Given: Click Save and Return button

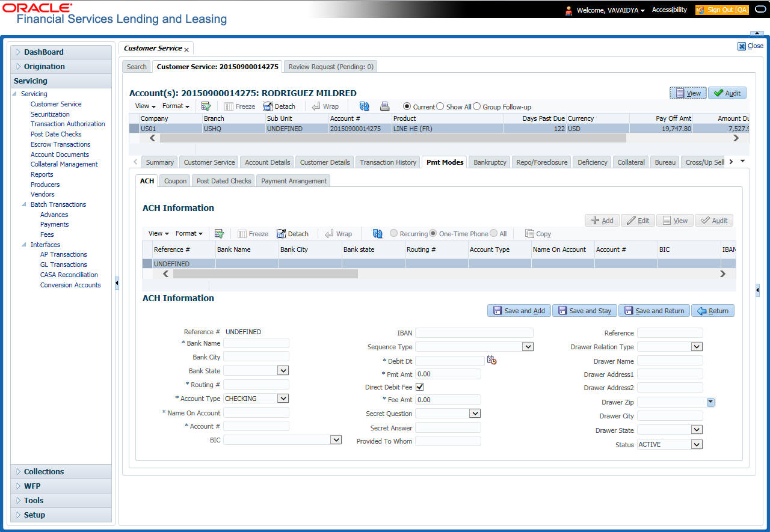Looking at the screenshot, I should [x=654, y=311].
